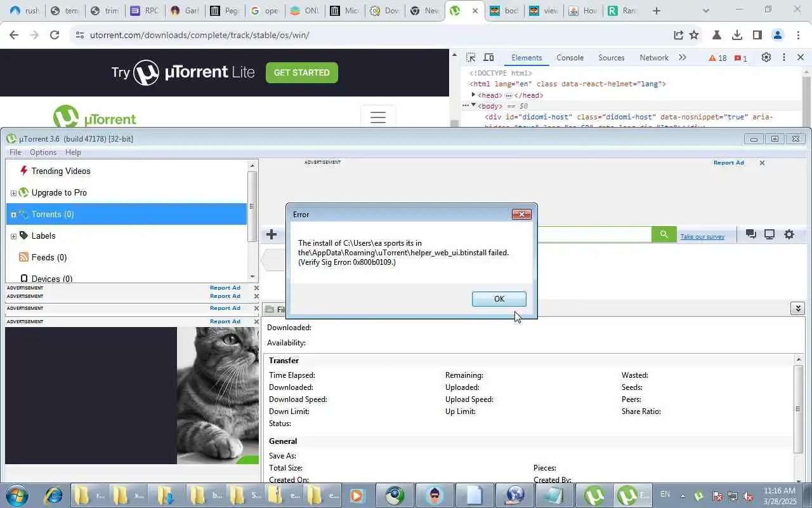
Task: Click the sidebar vertical scrollbar thumb
Action: (x=252, y=206)
